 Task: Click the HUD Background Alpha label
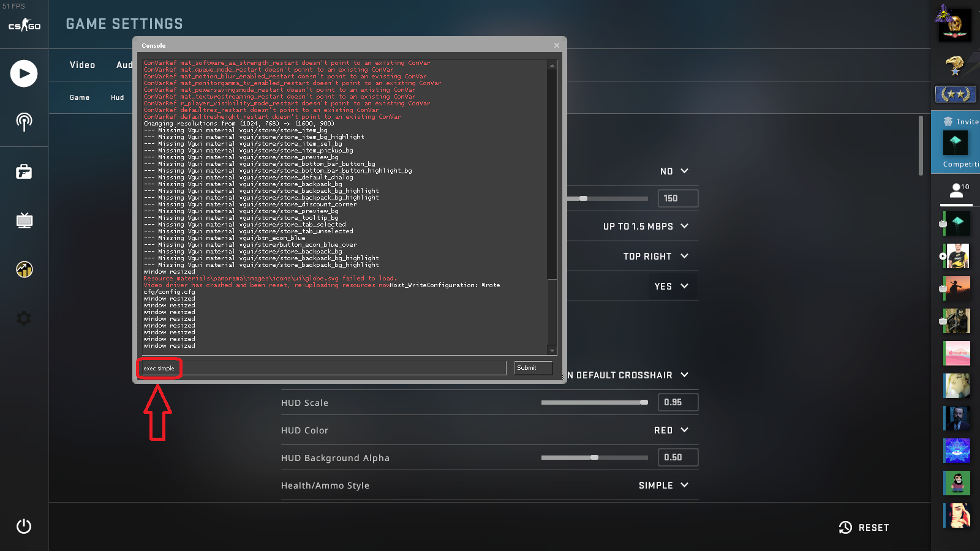[335, 458]
